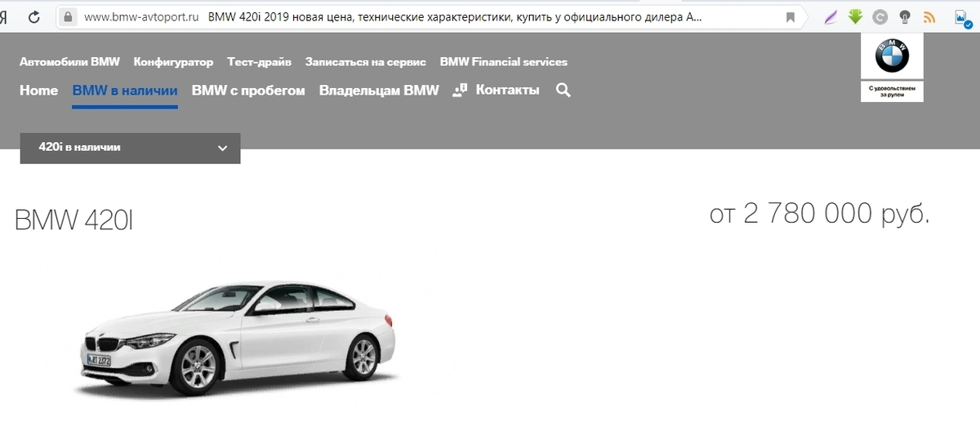Open BMW Financial services
Viewport: 980px width, 422px height.
pyautogui.click(x=503, y=62)
